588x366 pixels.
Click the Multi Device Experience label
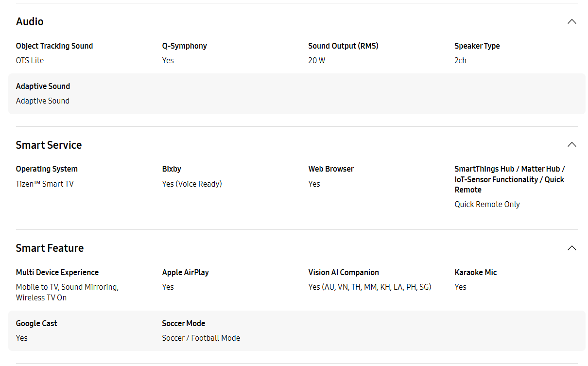tap(57, 272)
